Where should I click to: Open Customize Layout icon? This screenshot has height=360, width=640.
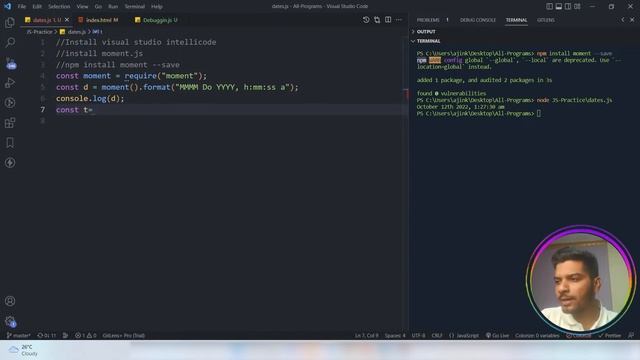pyautogui.click(x=577, y=6)
